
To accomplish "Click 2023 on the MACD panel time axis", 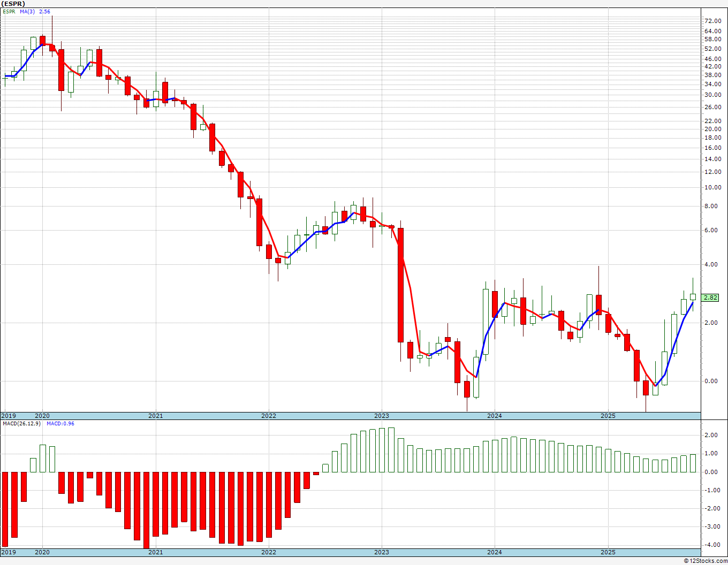I will pos(382,552).
